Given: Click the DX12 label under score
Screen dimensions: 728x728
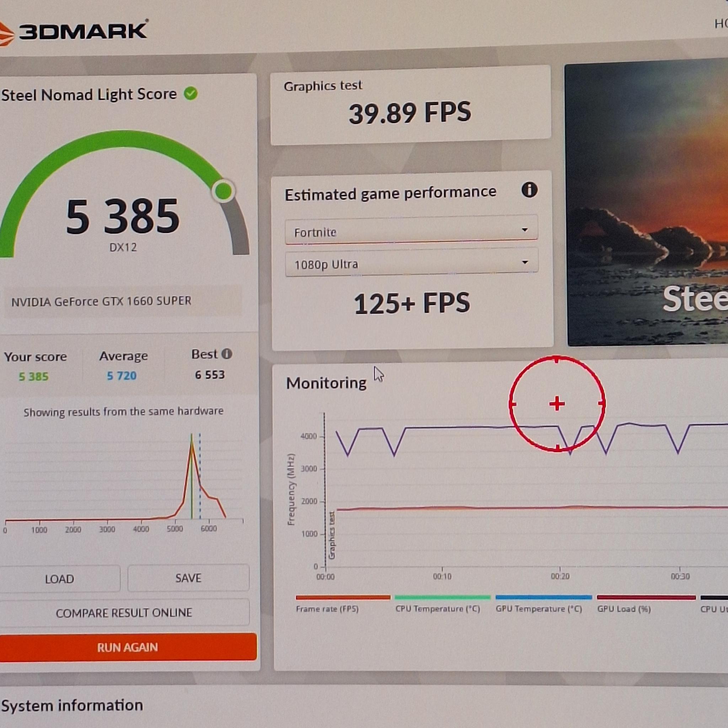Looking at the screenshot, I should [123, 247].
